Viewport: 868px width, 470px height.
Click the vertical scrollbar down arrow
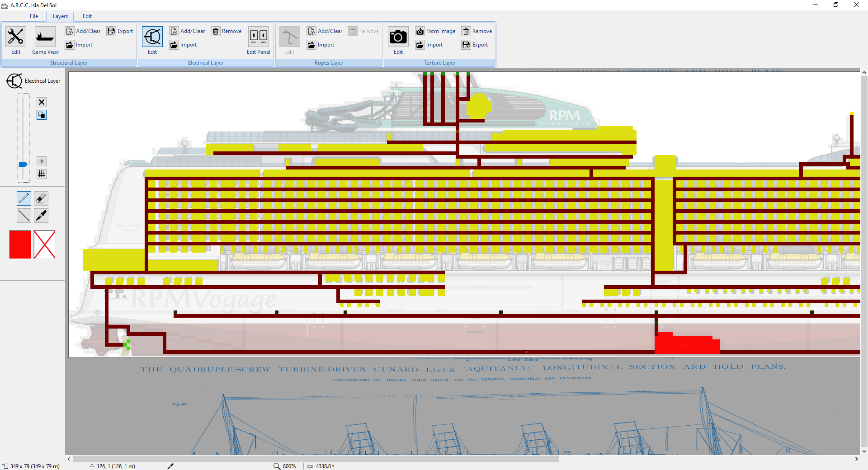point(864,451)
